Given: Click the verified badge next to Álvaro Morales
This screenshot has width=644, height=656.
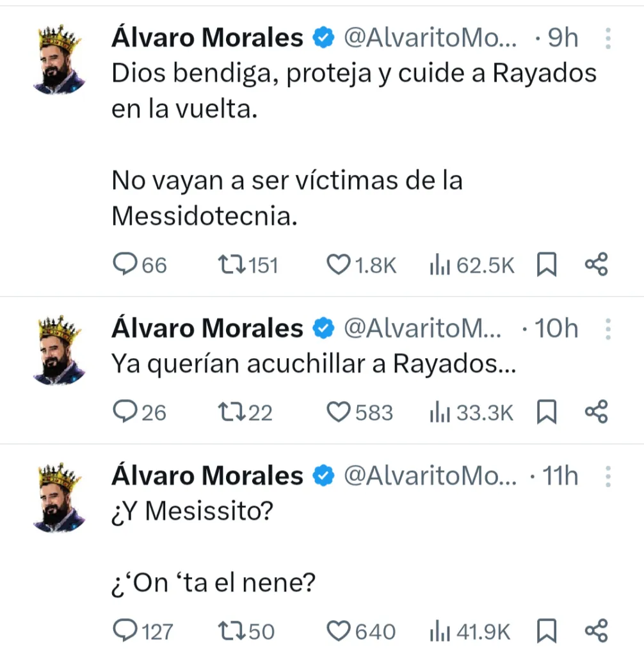Looking at the screenshot, I should pyautogui.click(x=324, y=37).
